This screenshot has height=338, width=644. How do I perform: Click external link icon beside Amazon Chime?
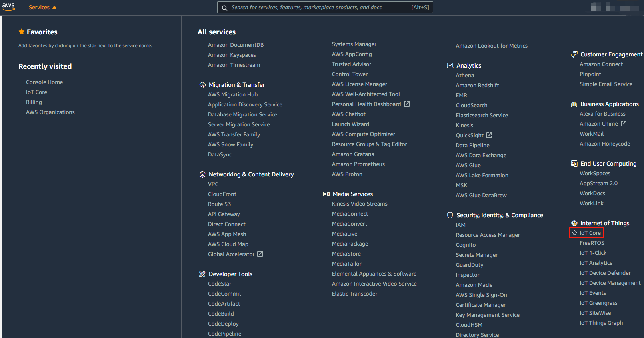click(x=624, y=124)
